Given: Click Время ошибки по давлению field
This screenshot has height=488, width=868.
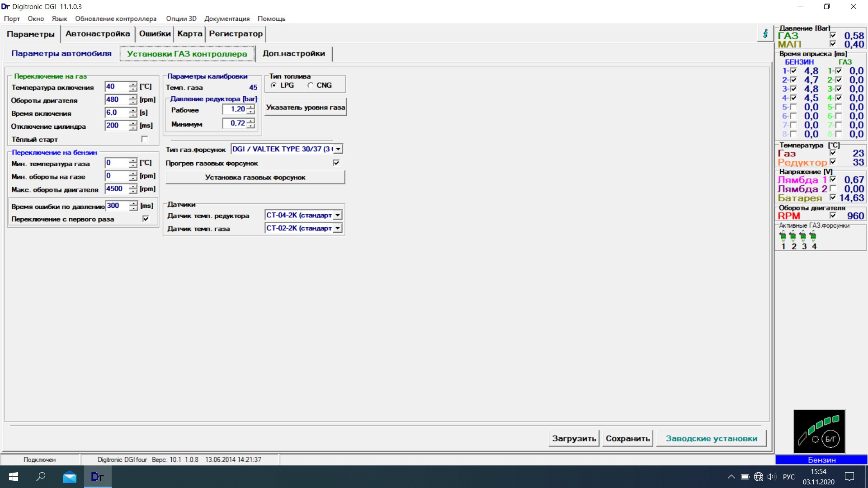Looking at the screenshot, I should [118, 206].
